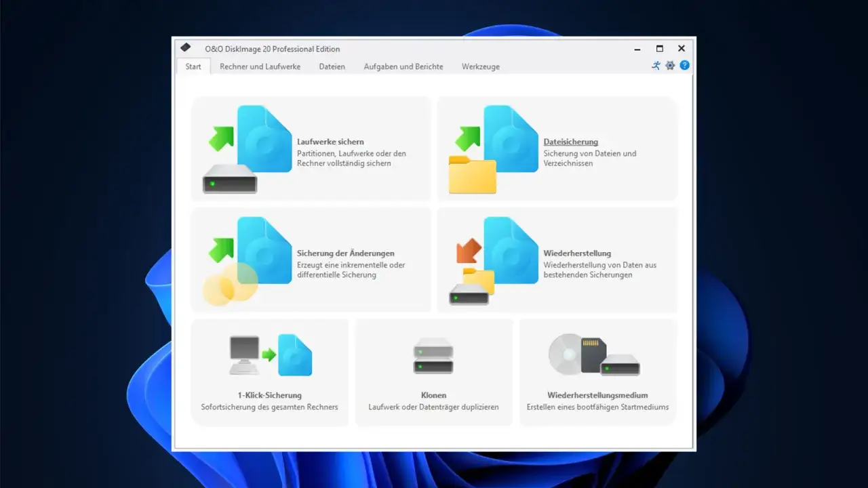This screenshot has height=488, width=868.
Task: Choose the Wiederherstellungsmedium label
Action: [x=598, y=395]
